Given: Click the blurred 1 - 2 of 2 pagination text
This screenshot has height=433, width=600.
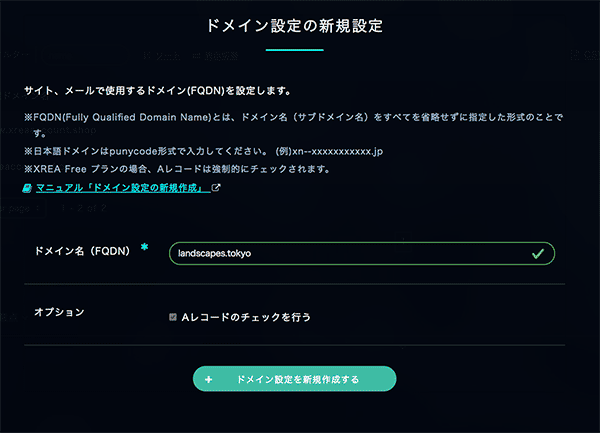Looking at the screenshot, I should [84, 208].
